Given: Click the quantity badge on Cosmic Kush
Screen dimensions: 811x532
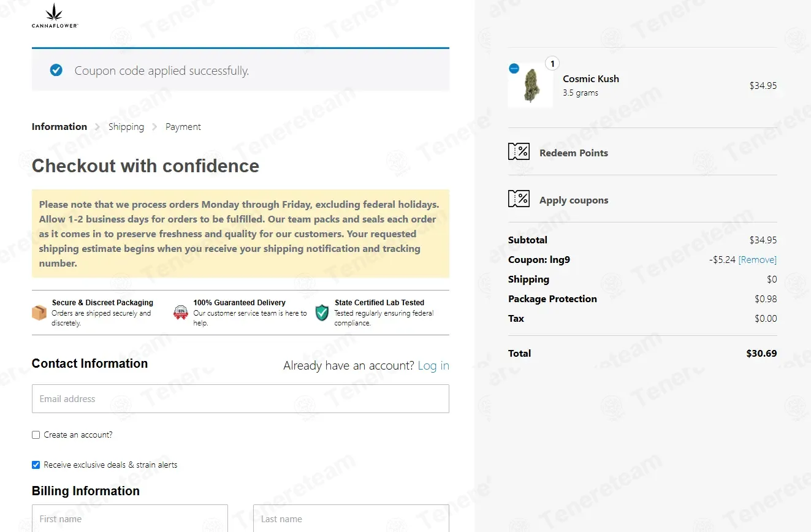Looking at the screenshot, I should (x=552, y=63).
